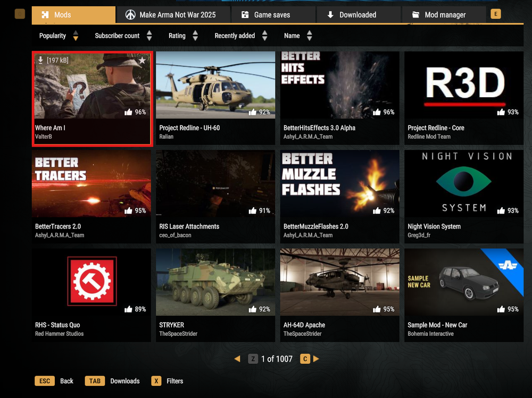Image resolution: width=532 pixels, height=398 pixels.
Task: Open RIS Laser Attachments mod title
Action: tap(189, 226)
